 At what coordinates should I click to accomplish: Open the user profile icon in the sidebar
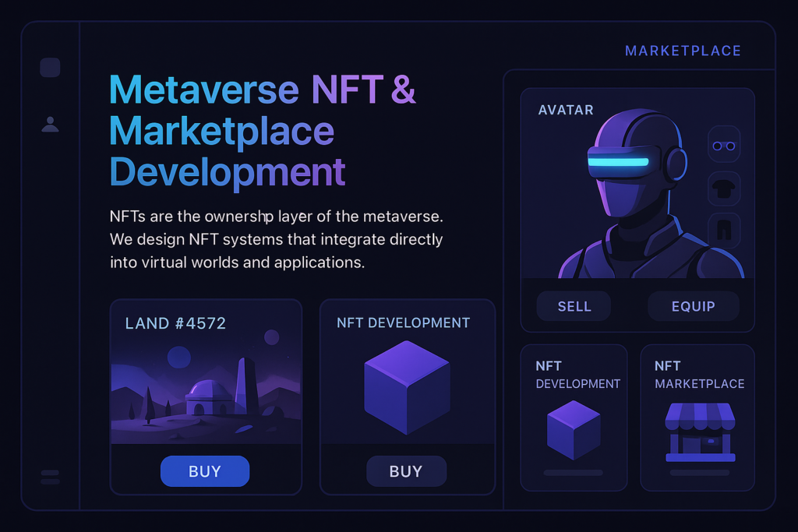(50, 125)
